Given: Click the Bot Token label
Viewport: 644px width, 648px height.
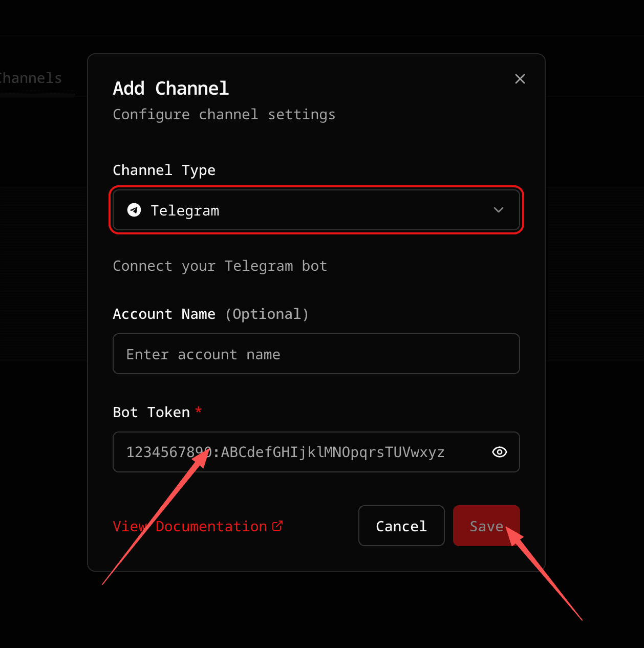Looking at the screenshot, I should click(x=151, y=412).
